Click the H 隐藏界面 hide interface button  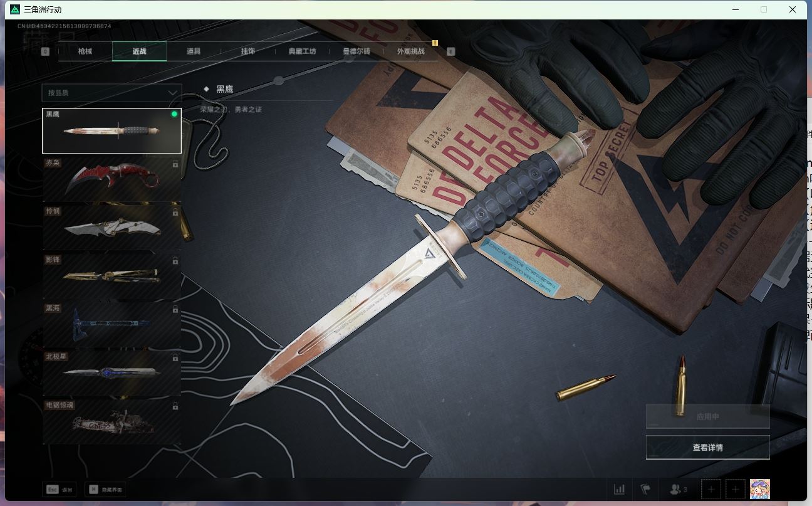(105, 489)
